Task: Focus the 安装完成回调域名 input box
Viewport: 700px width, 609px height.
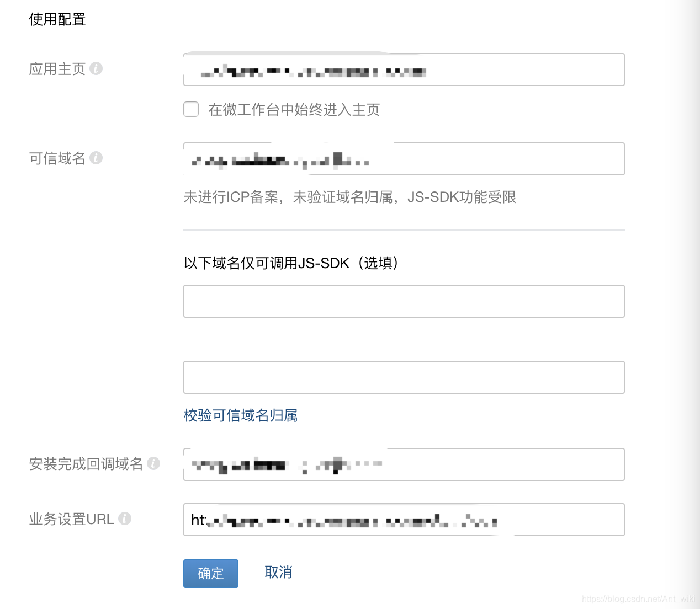Action: (404, 464)
